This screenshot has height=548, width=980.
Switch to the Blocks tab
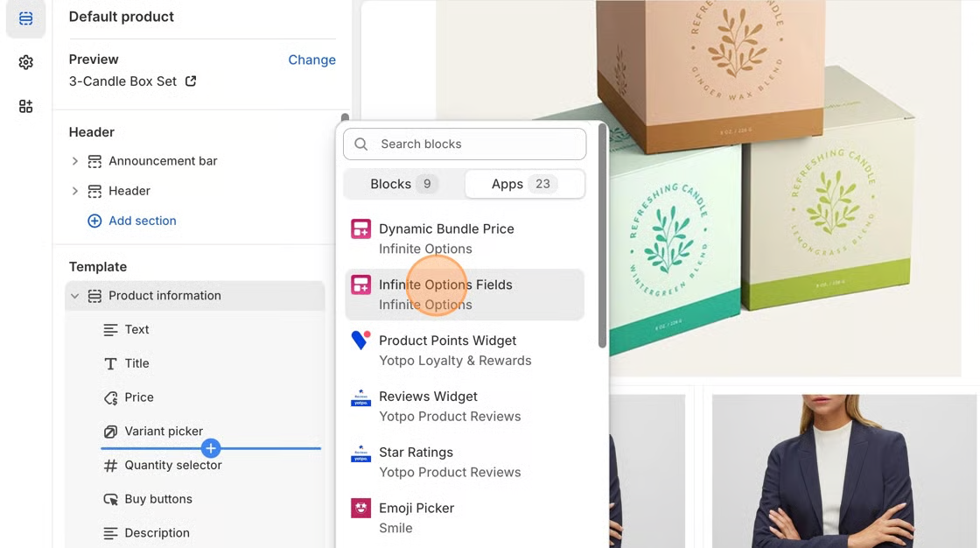click(403, 184)
